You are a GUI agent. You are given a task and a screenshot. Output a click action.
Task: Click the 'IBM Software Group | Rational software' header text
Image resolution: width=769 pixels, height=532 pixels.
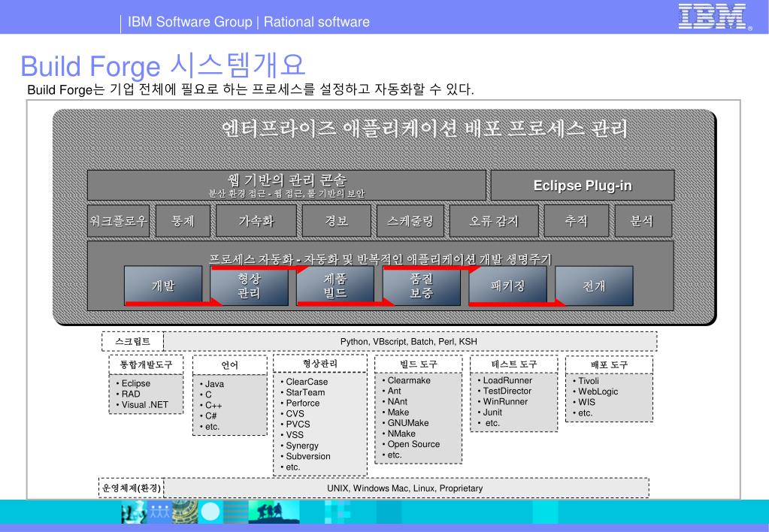249,22
